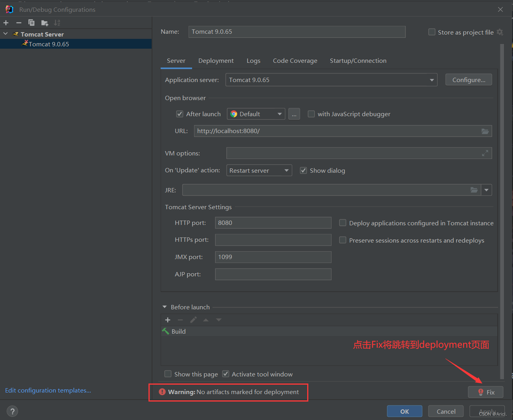513x420 pixels.
Task: Collapse the Tomcat Server tree node
Action: [5, 34]
